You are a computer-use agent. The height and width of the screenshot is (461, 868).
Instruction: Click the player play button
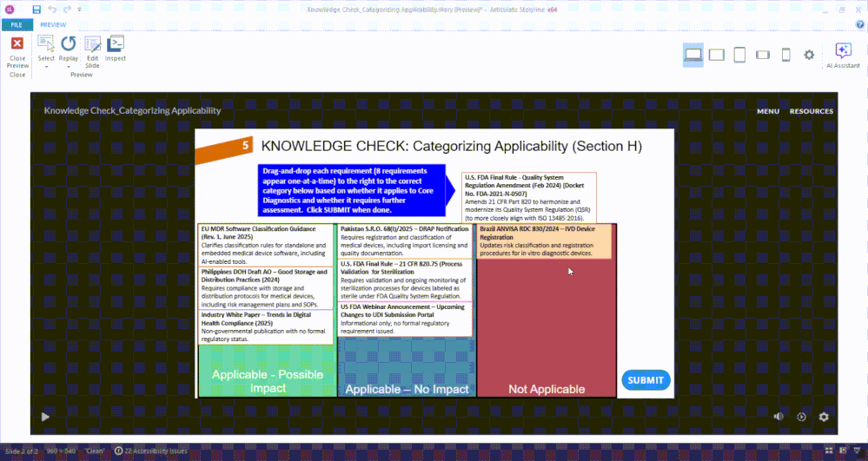click(x=45, y=417)
